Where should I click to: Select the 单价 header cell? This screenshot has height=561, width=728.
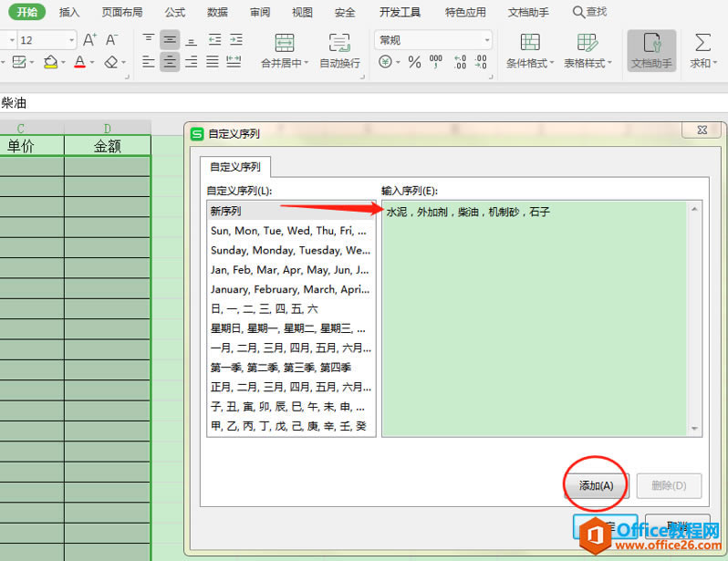[32, 146]
